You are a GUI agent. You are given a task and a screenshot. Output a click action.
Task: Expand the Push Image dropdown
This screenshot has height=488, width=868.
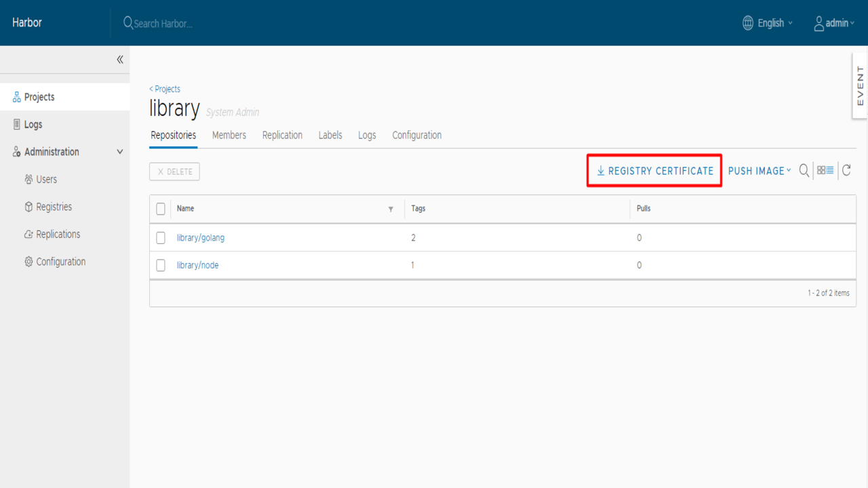[x=759, y=171]
